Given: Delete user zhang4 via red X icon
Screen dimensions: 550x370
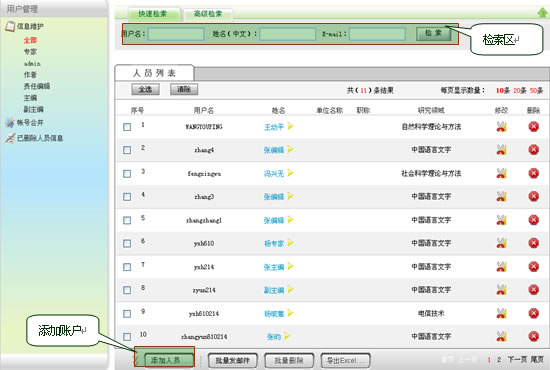Looking at the screenshot, I should tap(534, 150).
